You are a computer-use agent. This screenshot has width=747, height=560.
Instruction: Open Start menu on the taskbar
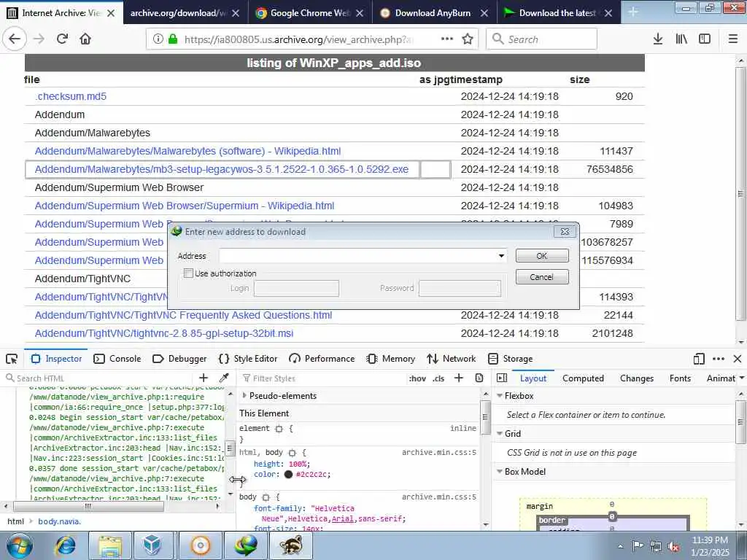click(x=20, y=545)
